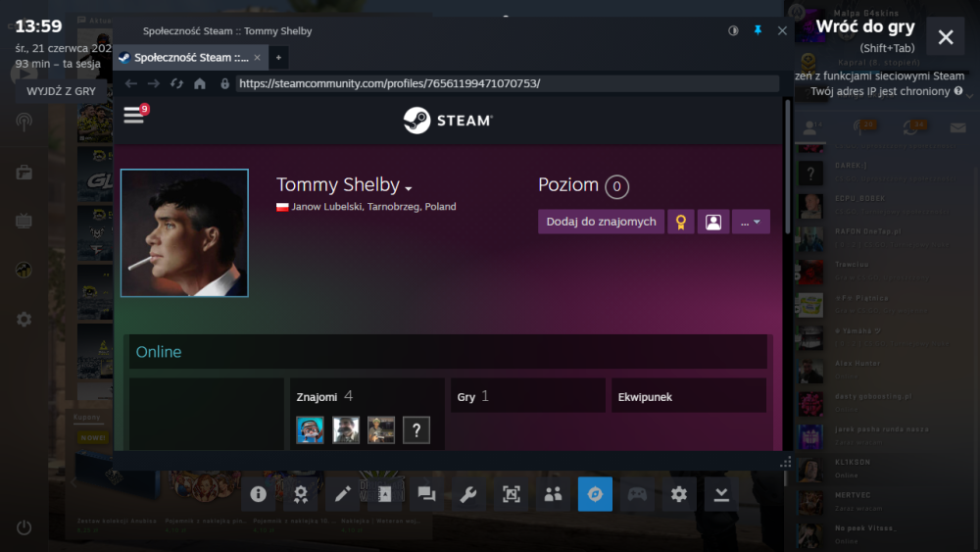This screenshot has height=552, width=980.
Task: Click WYJDŹ Z GRY button
Action: coord(61,91)
